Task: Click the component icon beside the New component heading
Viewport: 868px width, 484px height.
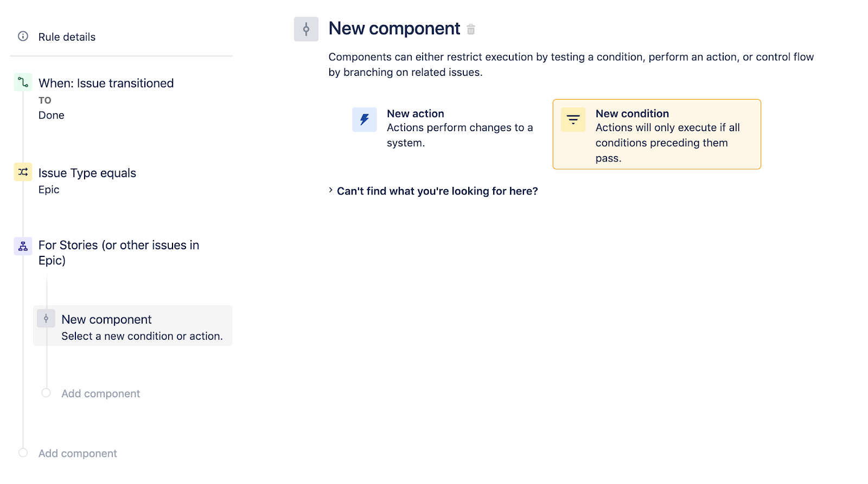Action: point(306,29)
